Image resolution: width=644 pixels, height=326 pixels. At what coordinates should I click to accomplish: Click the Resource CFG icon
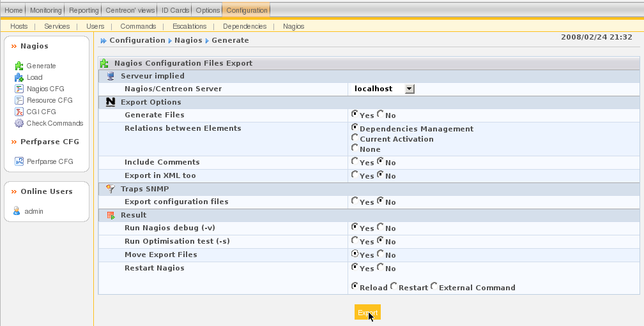(19, 100)
